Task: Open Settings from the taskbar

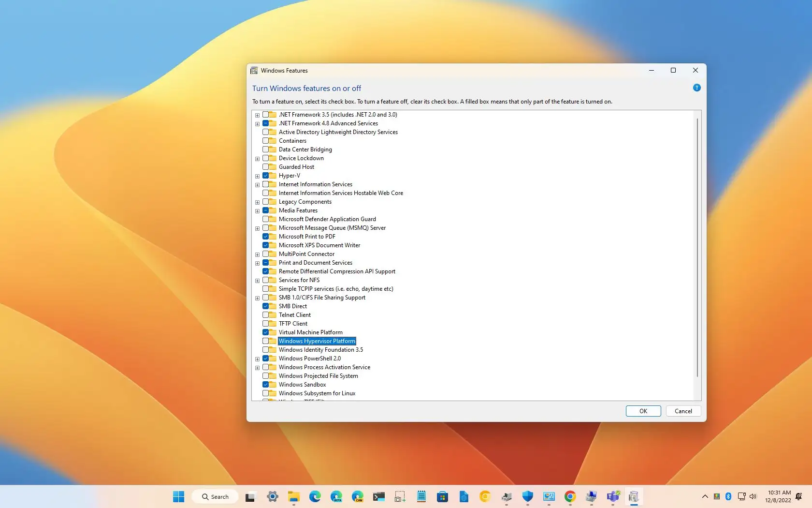Action: [273, 496]
